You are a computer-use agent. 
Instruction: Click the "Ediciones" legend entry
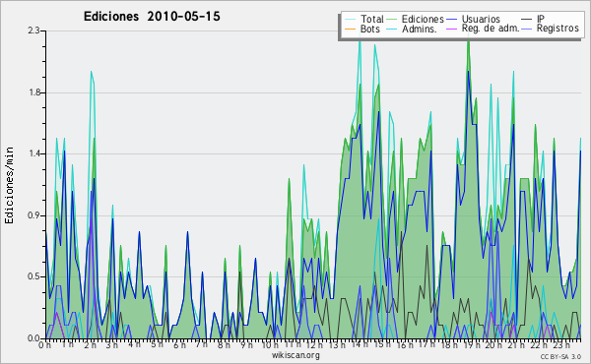coord(423,19)
